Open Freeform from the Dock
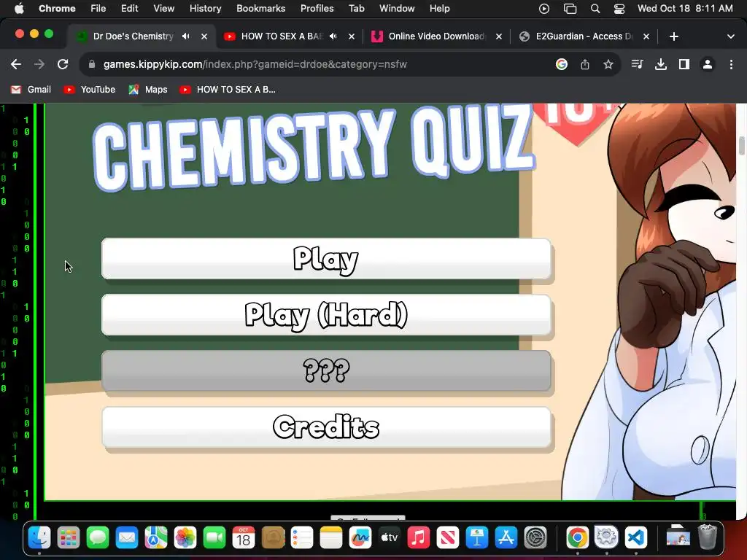This screenshot has height=560, width=747. tap(360, 538)
